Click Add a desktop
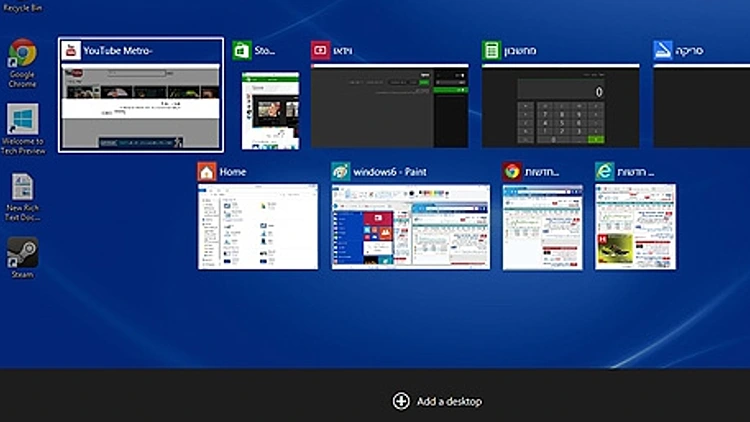 point(437,401)
